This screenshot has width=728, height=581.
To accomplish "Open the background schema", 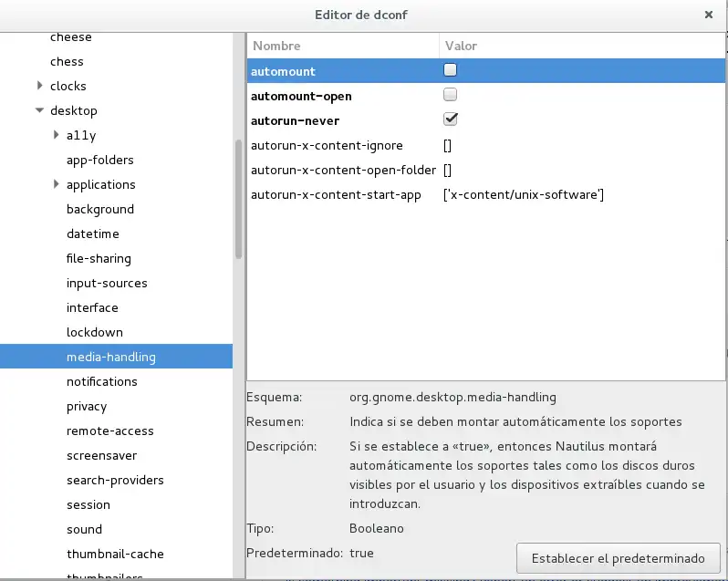I will [x=100, y=209].
